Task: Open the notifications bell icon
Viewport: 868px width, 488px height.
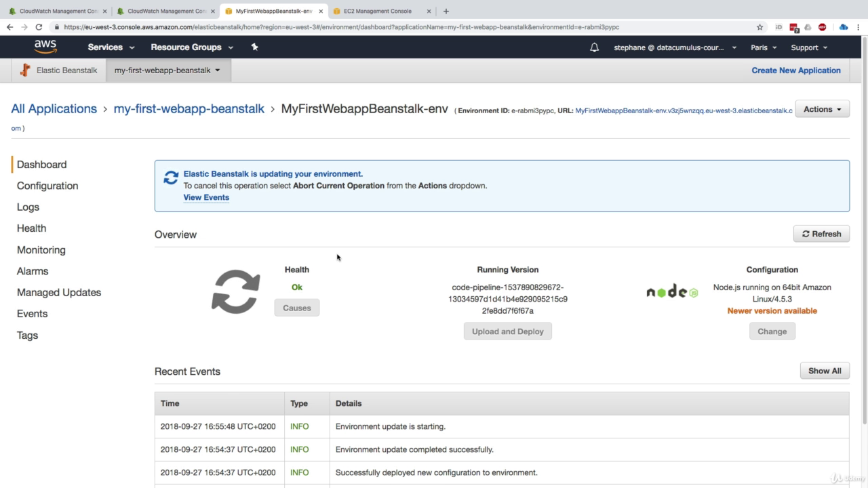Action: 594,47
